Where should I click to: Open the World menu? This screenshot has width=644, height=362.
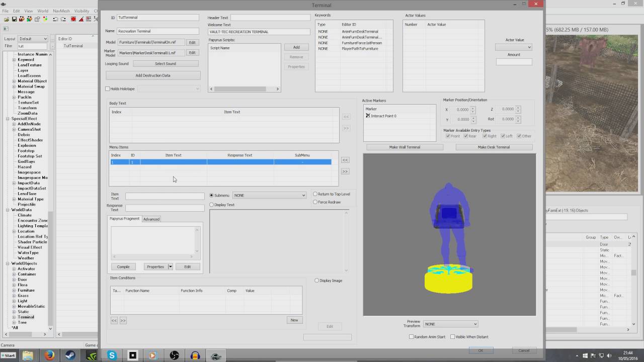click(x=43, y=11)
